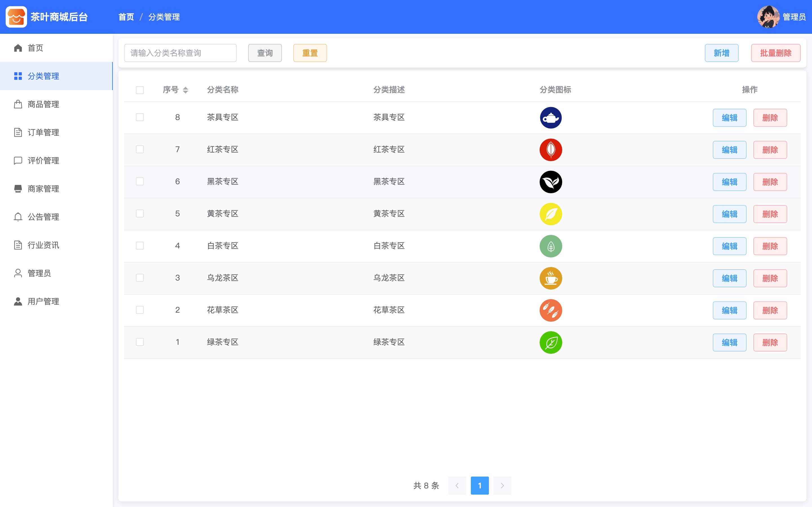Click the black tea leaves category icon
The image size is (812, 507).
click(551, 182)
